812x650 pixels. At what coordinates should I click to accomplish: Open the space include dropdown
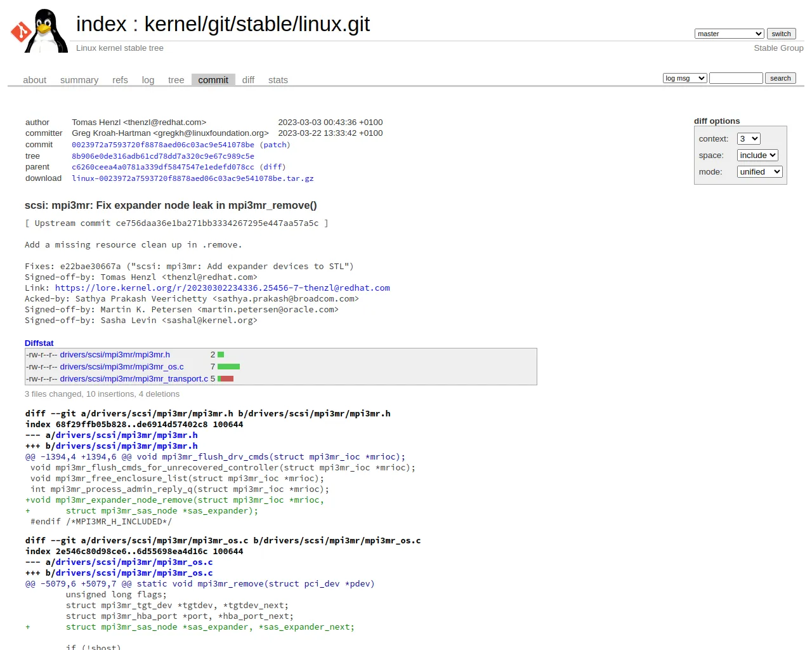757,155
